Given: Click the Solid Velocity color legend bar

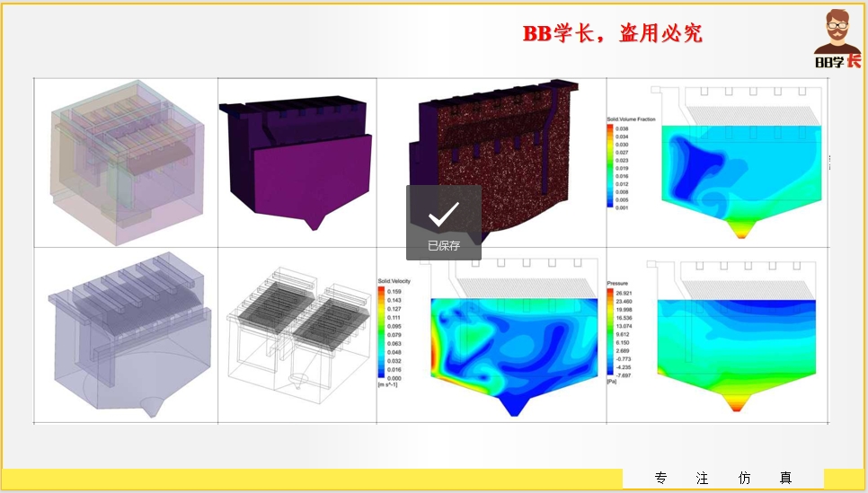Looking at the screenshot, I should (381, 334).
